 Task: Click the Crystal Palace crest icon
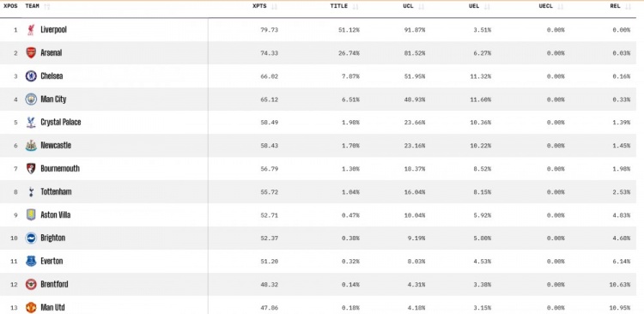[x=31, y=123]
